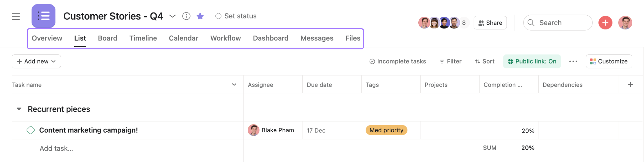
Task: Switch to the Board tab
Action: tap(107, 38)
